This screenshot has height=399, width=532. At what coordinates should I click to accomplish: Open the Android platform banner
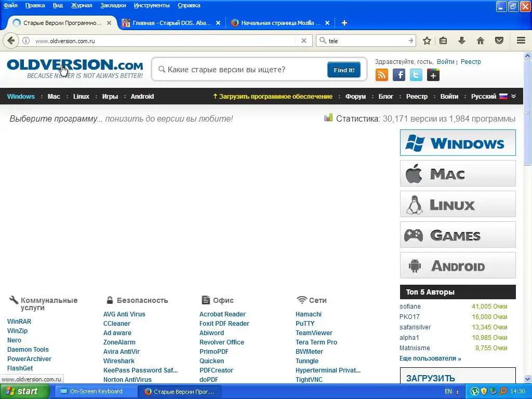coord(458,265)
